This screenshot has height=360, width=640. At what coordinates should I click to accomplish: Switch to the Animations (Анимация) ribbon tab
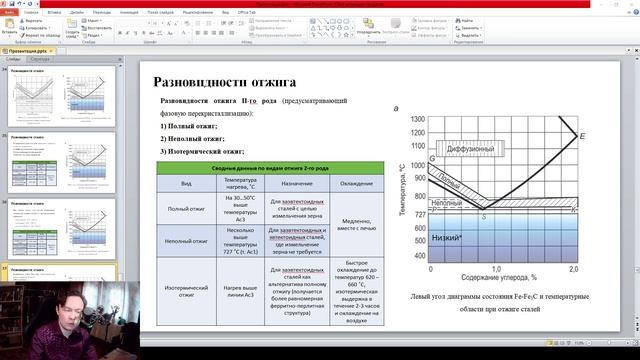[129, 13]
